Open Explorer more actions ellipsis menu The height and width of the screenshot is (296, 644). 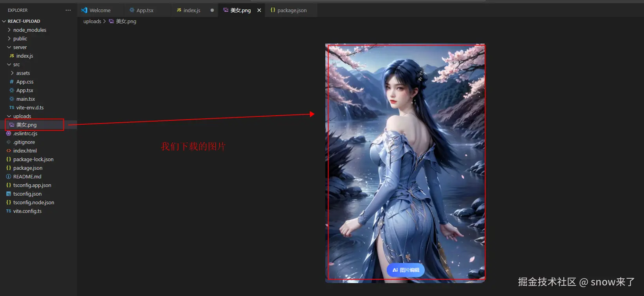pos(68,10)
